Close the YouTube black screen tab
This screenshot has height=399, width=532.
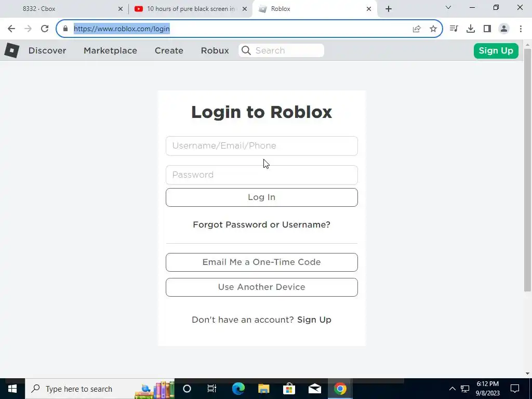(245, 9)
